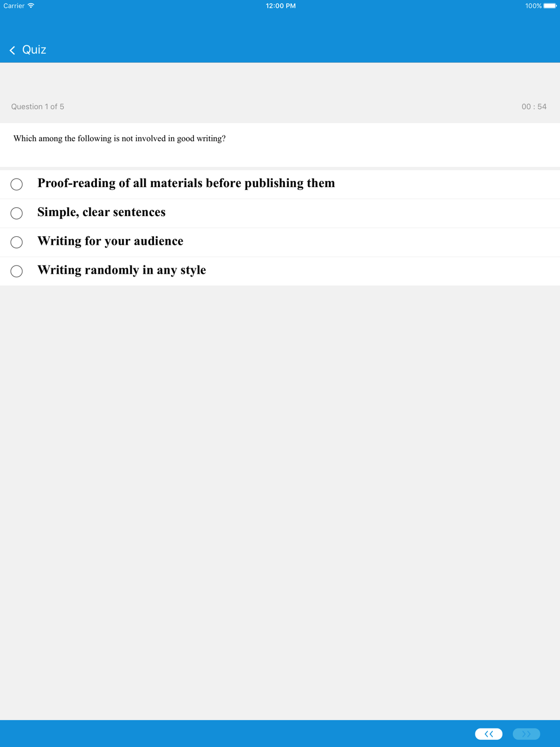Select radio button for Simple, clear sentences
The width and height of the screenshot is (560, 747).
[17, 213]
